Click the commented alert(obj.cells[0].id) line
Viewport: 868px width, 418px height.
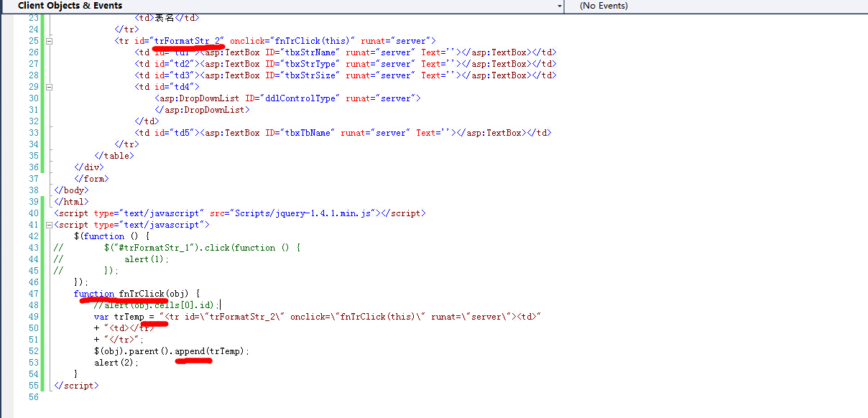157,305
